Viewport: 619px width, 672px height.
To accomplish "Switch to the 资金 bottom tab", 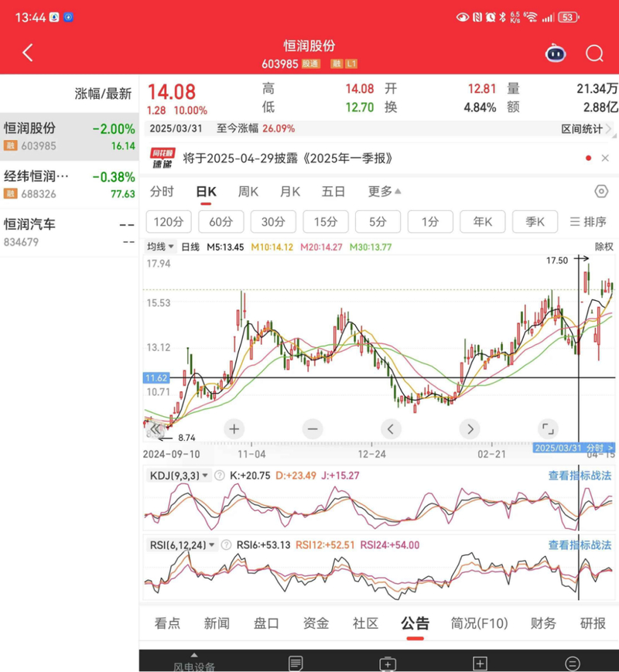I will point(316,623).
